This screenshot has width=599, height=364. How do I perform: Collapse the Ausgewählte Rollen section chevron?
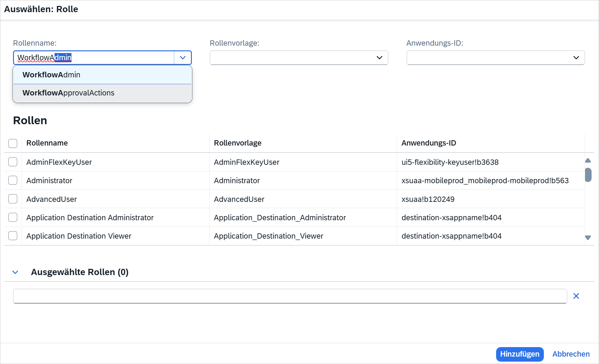click(15, 272)
